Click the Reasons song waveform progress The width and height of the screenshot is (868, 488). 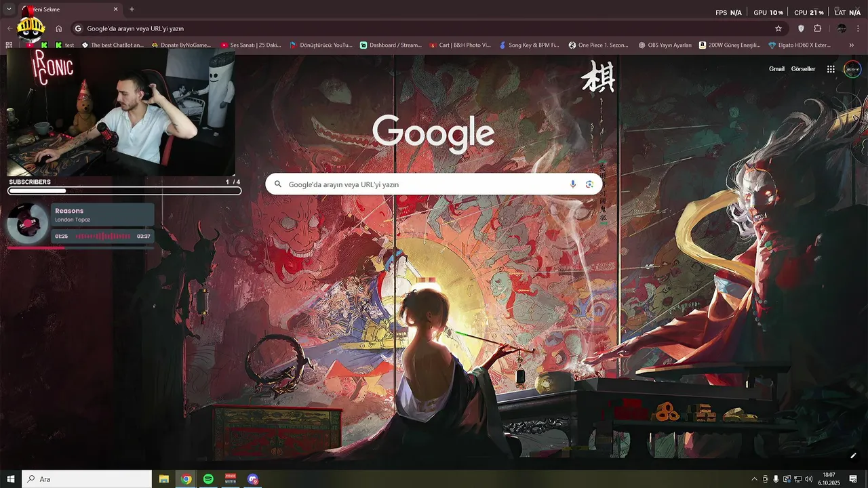[103, 237]
